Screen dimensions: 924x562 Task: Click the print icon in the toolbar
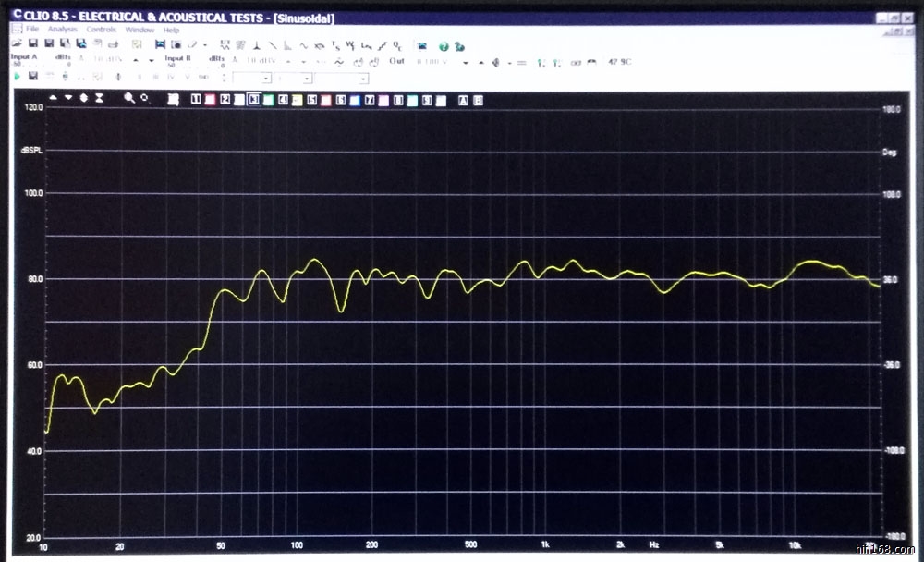pyautogui.click(x=113, y=43)
